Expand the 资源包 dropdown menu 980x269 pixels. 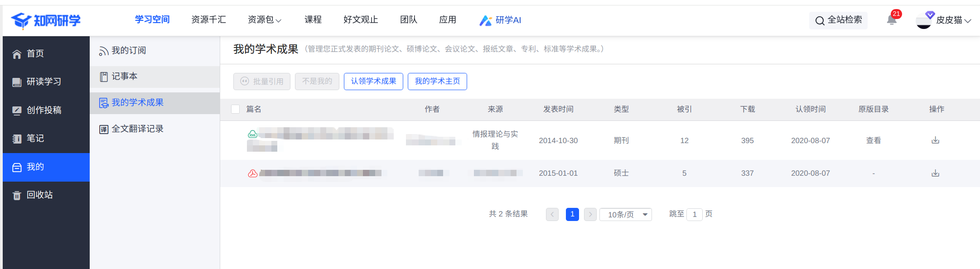click(x=265, y=20)
